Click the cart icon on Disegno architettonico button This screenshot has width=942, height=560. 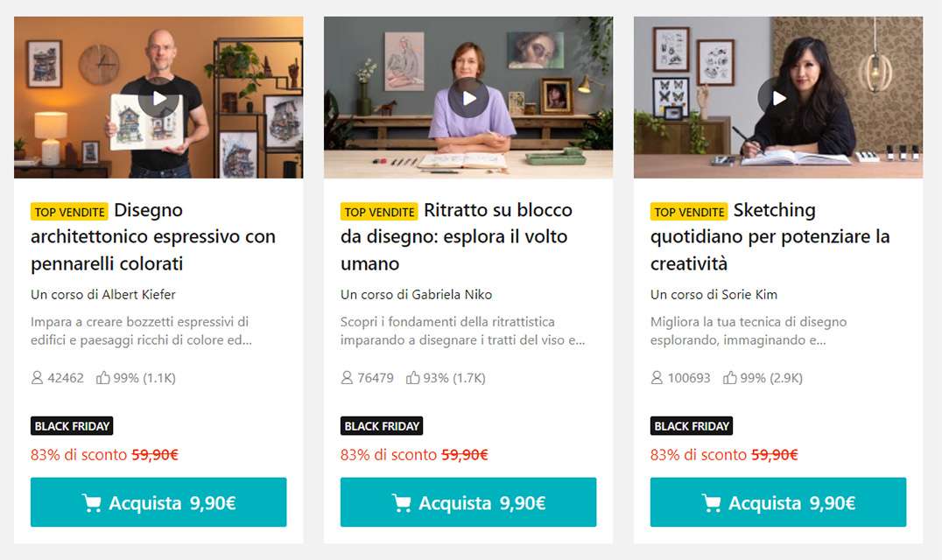(x=91, y=502)
